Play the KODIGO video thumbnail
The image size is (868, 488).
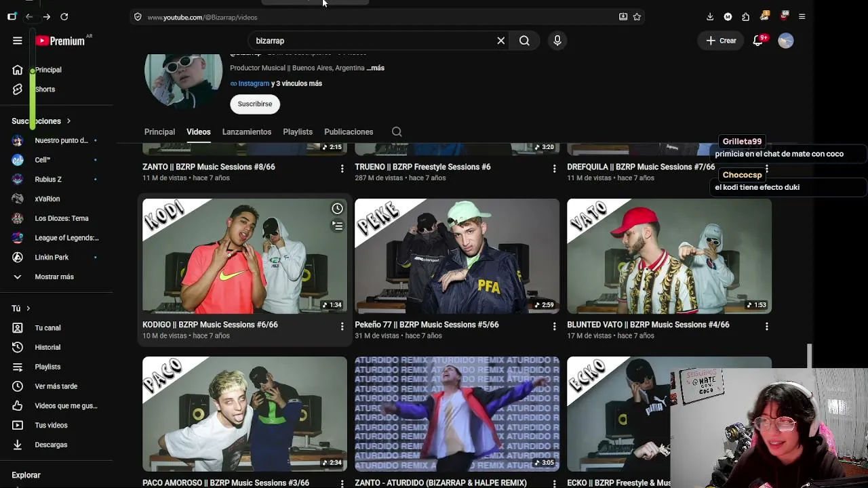pyautogui.click(x=245, y=256)
